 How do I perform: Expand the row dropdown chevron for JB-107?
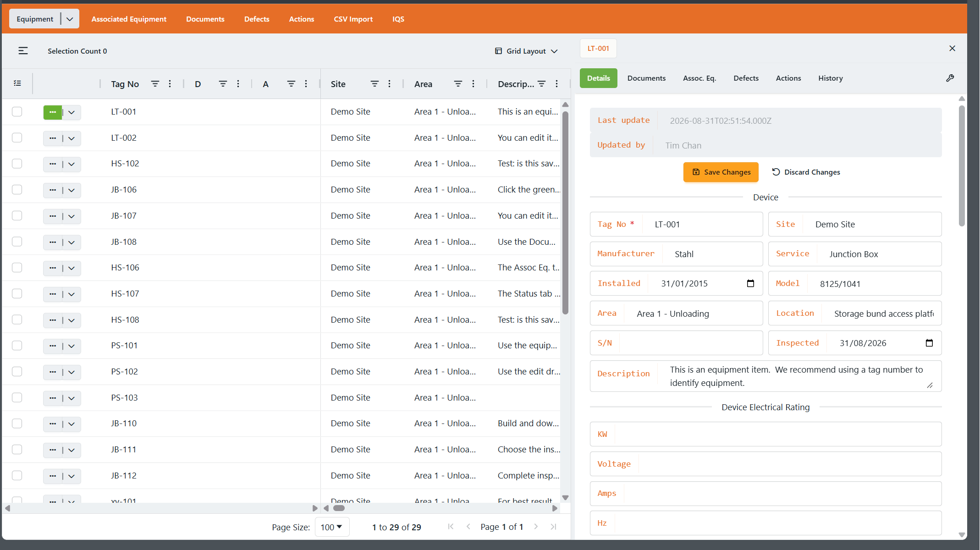point(72,216)
